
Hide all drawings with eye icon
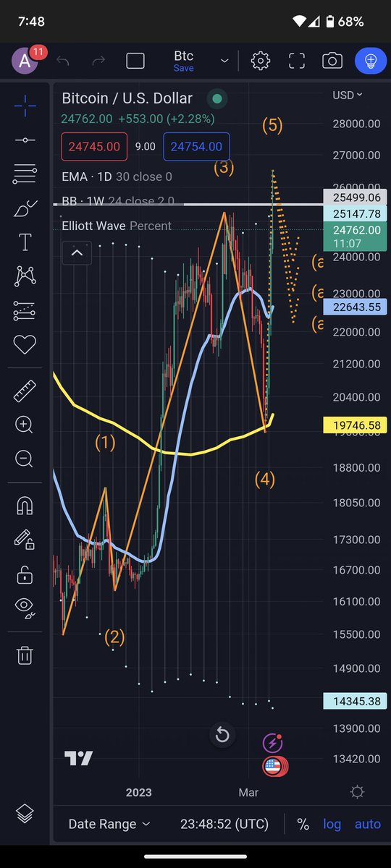coord(25,608)
